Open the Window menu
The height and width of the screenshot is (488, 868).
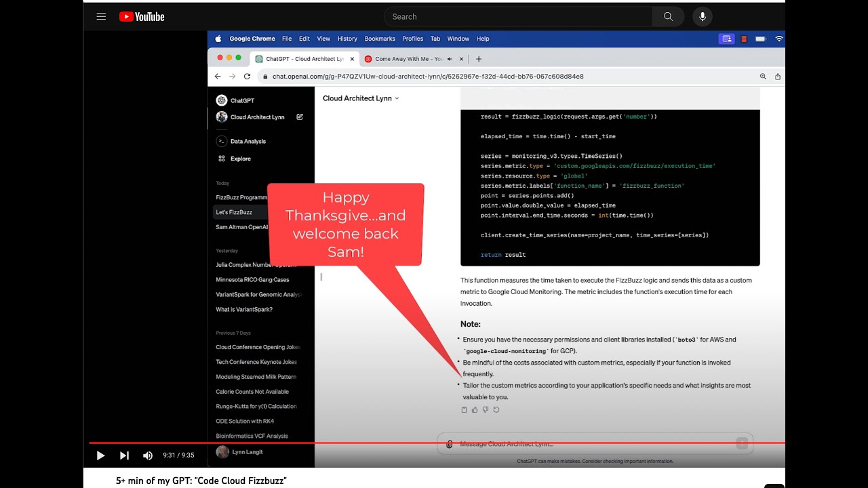458,39
